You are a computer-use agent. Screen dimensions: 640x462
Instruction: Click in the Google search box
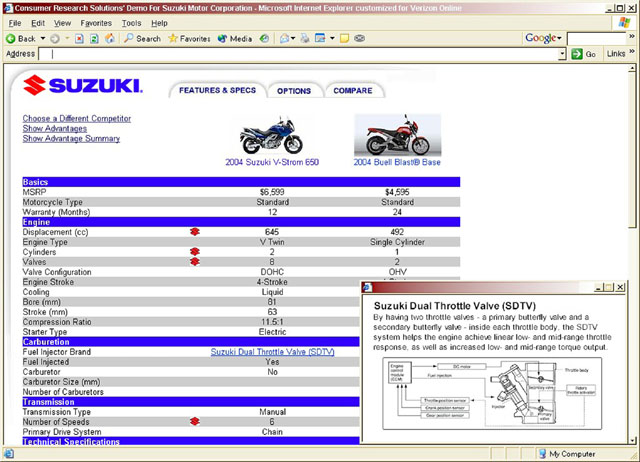pyautogui.click(x=596, y=39)
